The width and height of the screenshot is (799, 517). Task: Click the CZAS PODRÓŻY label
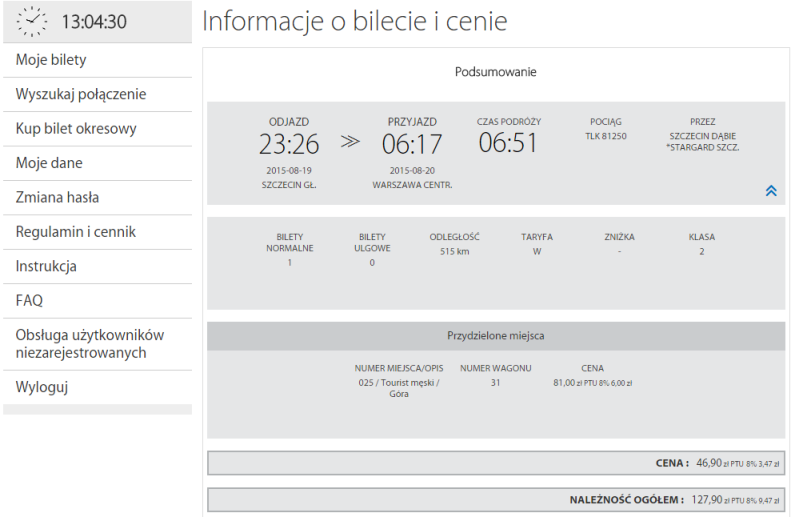509,122
